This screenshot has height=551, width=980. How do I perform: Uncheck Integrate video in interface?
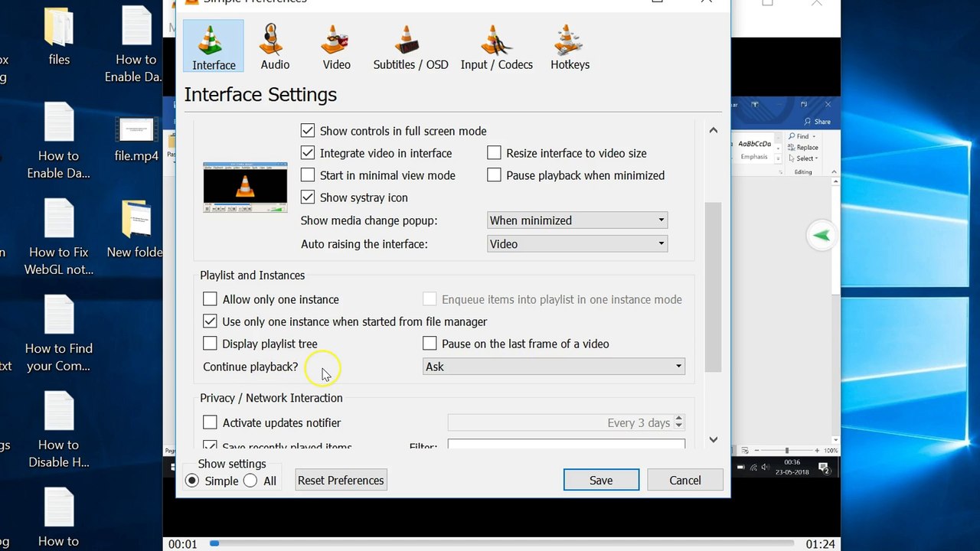click(x=308, y=153)
